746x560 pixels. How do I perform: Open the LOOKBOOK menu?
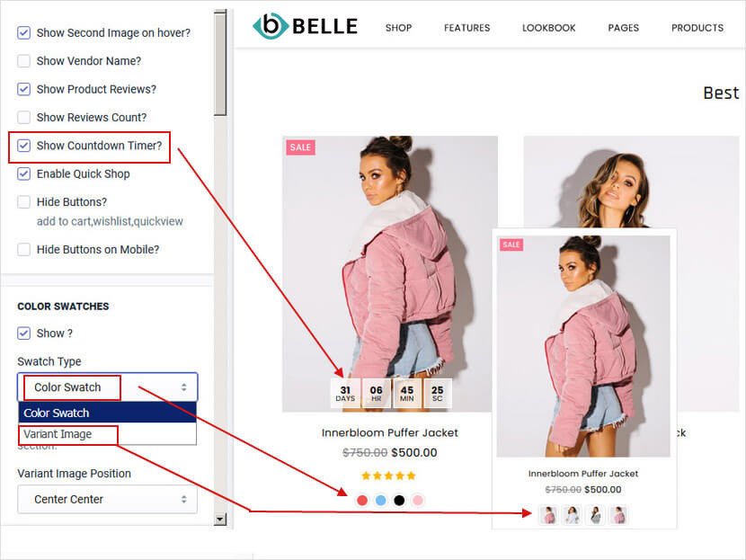549,28
